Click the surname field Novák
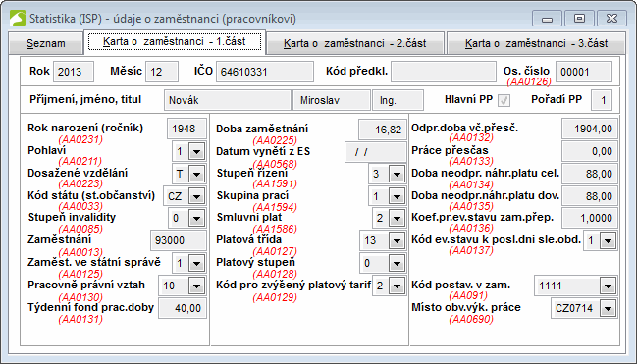The image size is (637, 364). pos(228,100)
